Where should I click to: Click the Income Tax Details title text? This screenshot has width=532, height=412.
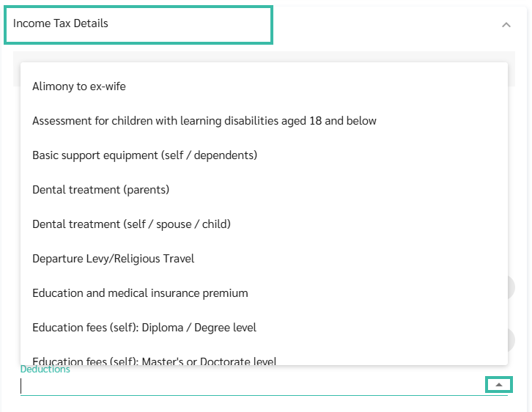pos(60,23)
